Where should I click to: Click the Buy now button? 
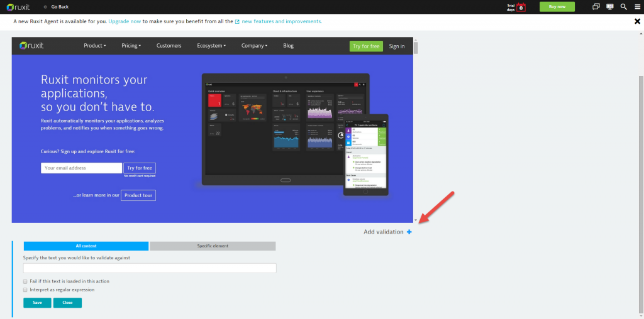[557, 7]
